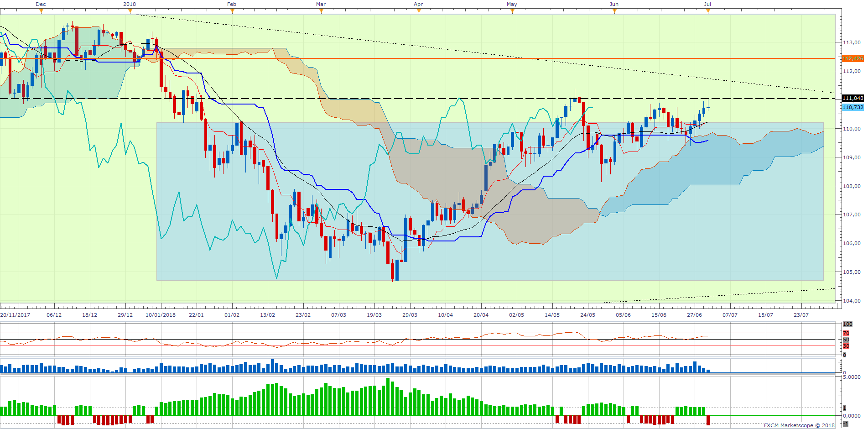The width and height of the screenshot is (868, 429).
Task: Click the 02/05 date label
Action: (x=516, y=315)
